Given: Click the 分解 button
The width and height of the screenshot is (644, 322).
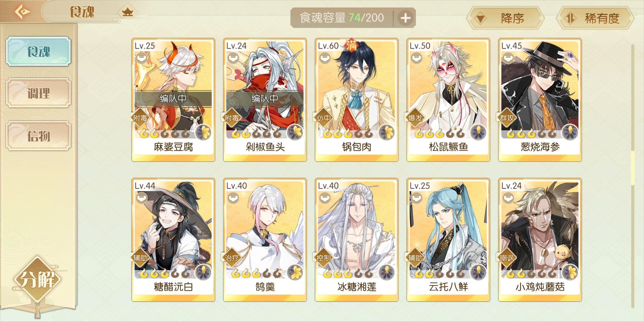Looking at the screenshot, I should (37, 280).
